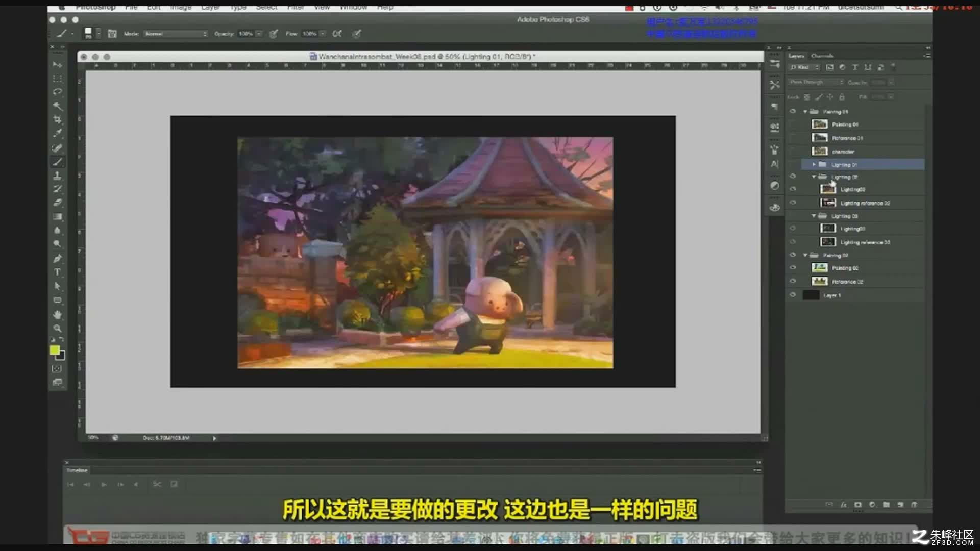Select the Eyedropper tool
980x551 pixels.
(x=57, y=133)
